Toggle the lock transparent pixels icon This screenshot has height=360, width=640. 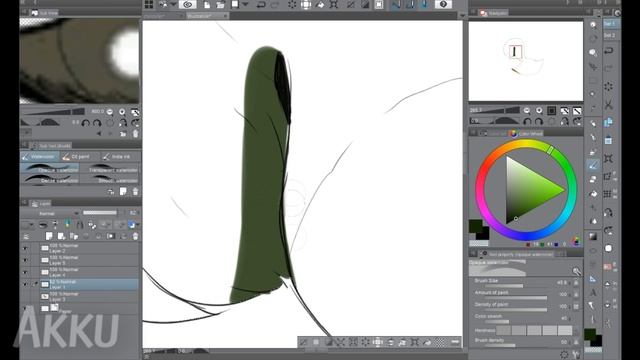[x=92, y=224]
